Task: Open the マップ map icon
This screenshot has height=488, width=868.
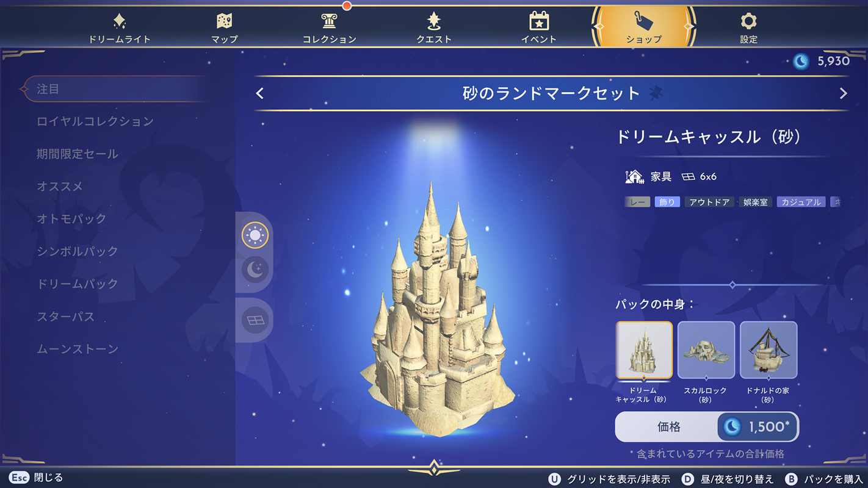Action: [224, 21]
